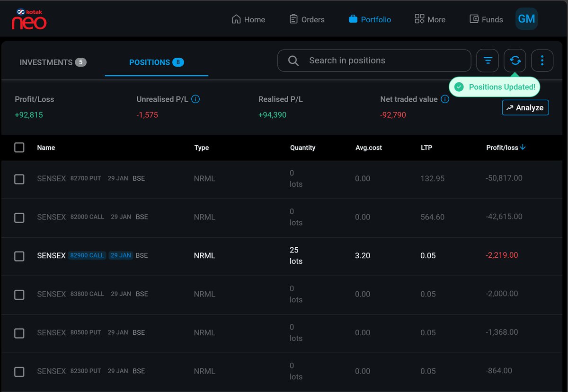
Task: Select the SENSEX 82300 PUT checkbox
Action: [19, 372]
